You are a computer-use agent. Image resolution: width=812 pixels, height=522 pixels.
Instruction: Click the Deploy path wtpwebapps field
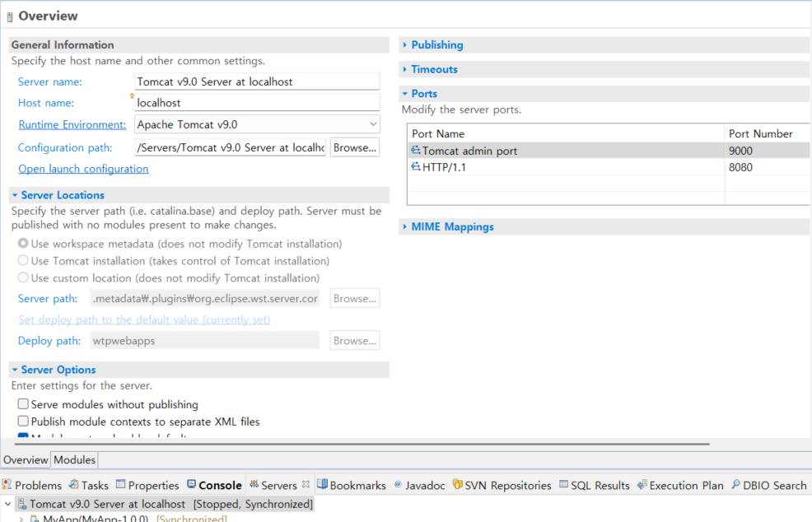click(x=204, y=341)
